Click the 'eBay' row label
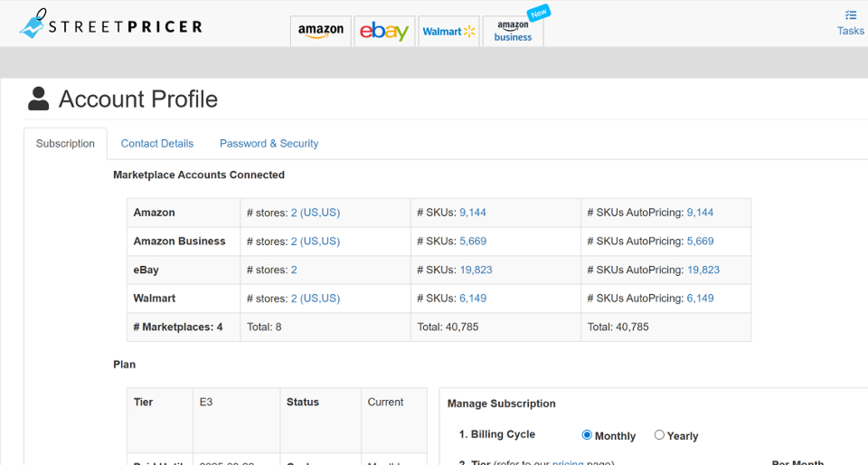The image size is (868, 465). [x=146, y=270]
